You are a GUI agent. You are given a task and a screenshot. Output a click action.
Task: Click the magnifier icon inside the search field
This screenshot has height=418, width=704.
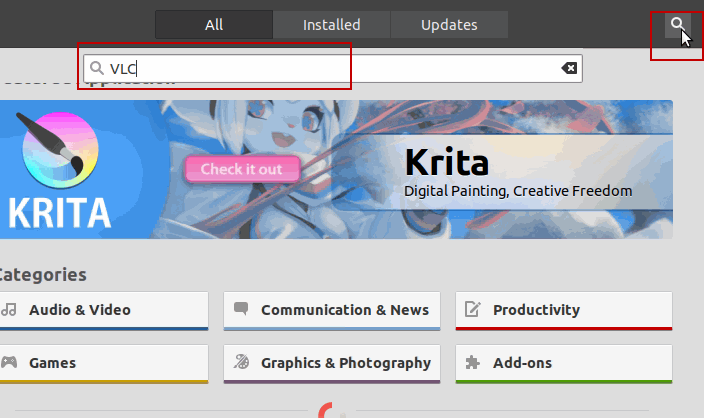97,68
